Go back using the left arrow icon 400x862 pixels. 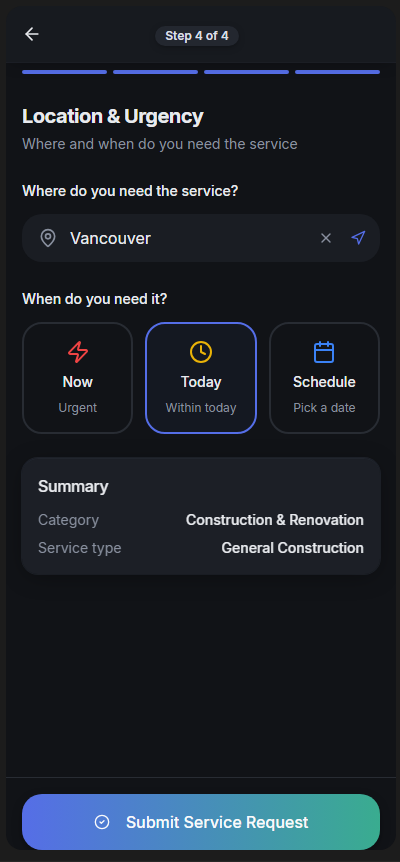[32, 34]
